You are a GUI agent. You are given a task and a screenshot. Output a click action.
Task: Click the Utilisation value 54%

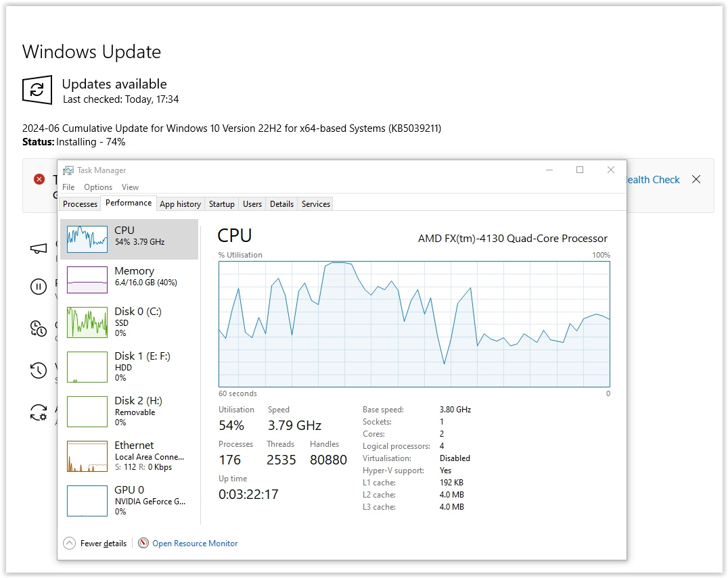[x=231, y=425]
